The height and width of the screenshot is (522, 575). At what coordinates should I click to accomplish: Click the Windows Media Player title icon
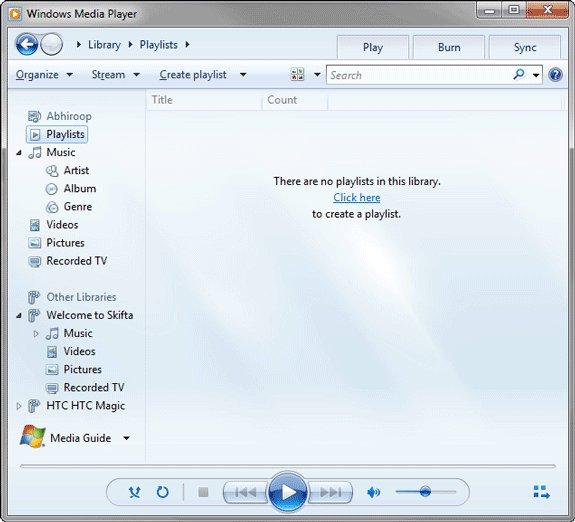(15, 14)
